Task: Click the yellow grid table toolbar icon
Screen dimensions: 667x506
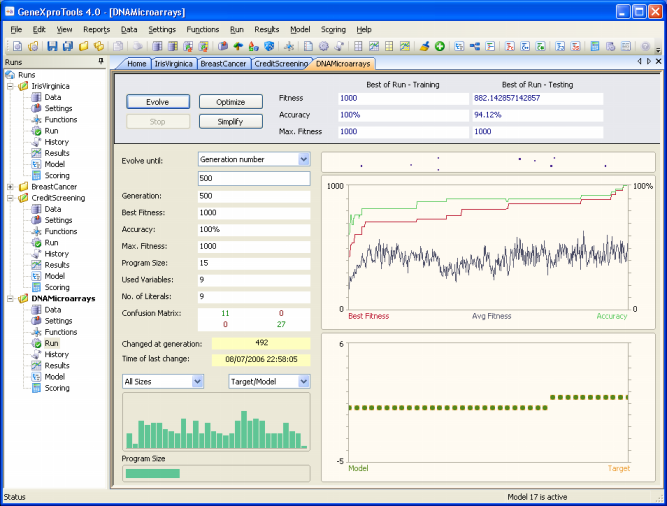Action: point(389,46)
